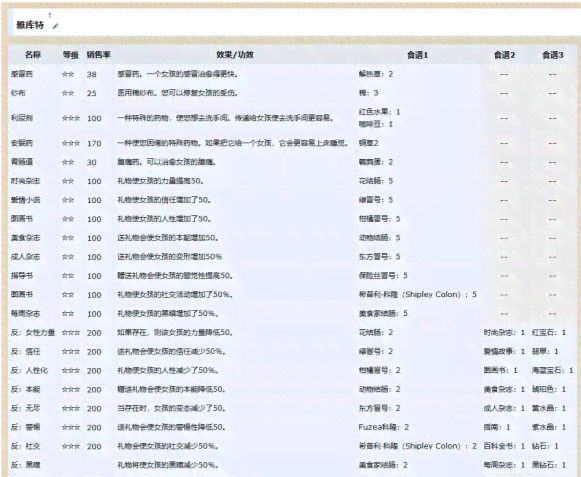Click the sale rate value 30
The image size is (581, 477).
(x=92, y=162)
